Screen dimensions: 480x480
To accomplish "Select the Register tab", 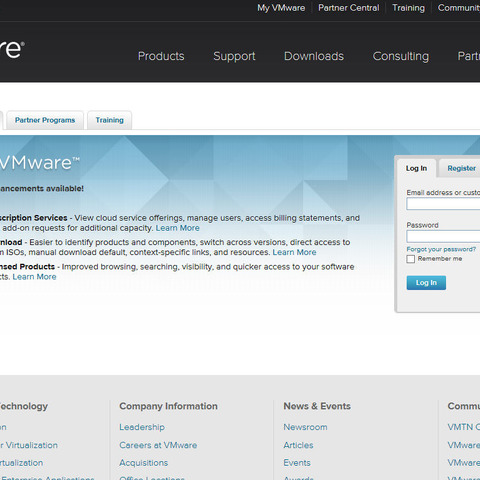I will (461, 168).
